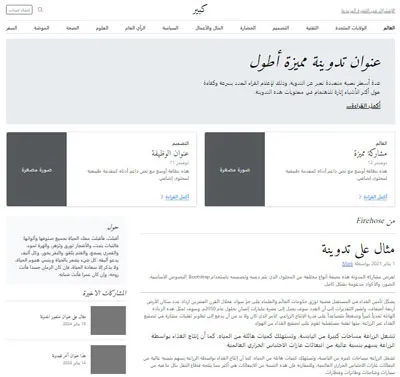Open the السفر nav category

12,28
